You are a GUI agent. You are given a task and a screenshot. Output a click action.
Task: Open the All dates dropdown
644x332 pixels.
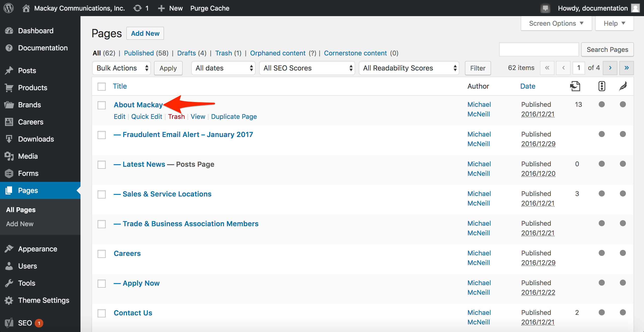[223, 68]
